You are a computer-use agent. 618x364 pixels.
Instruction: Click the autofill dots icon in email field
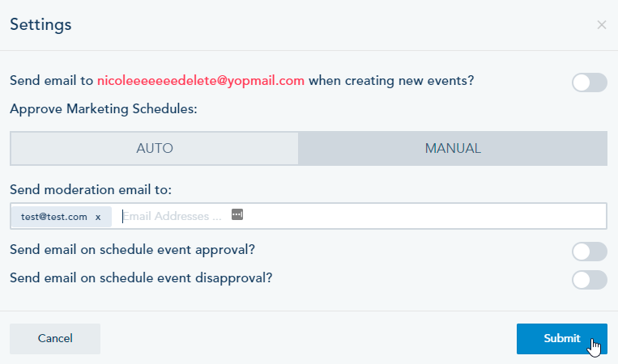coord(237,214)
